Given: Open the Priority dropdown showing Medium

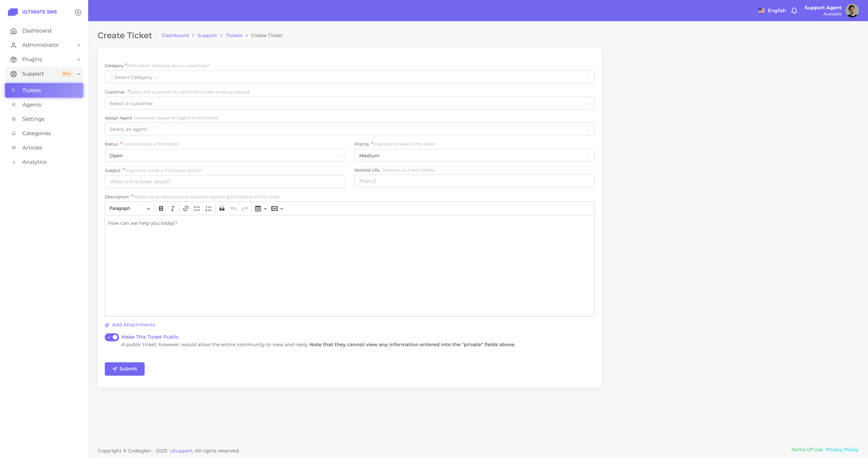Looking at the screenshot, I should pyautogui.click(x=474, y=156).
